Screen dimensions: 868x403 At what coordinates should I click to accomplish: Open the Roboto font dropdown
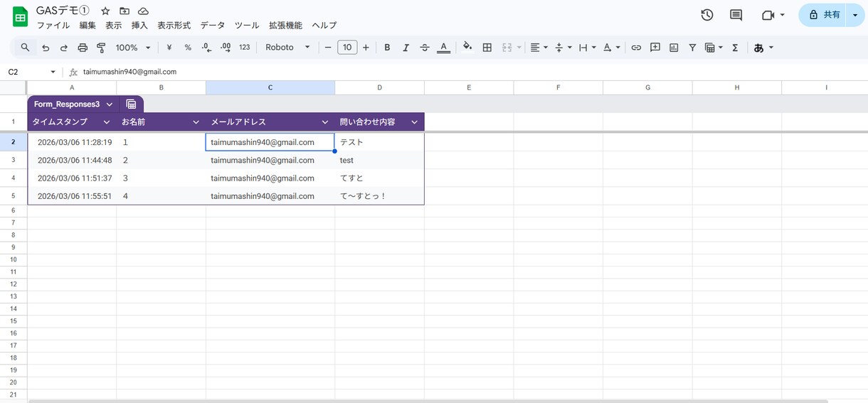pos(287,48)
